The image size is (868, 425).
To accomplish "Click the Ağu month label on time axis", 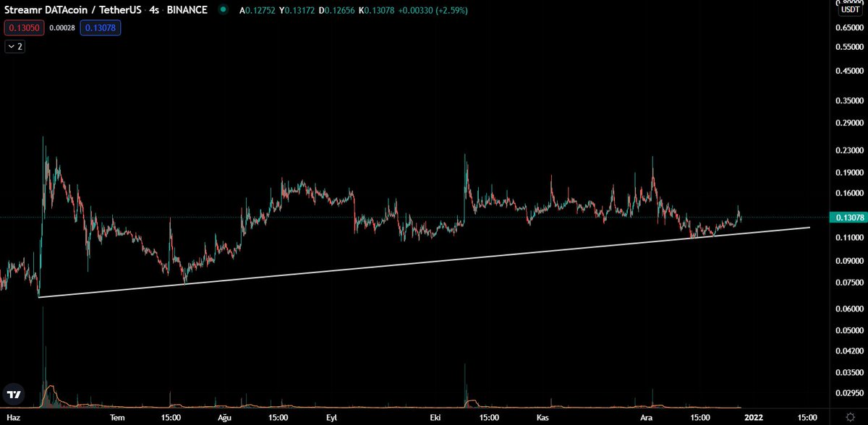I will (224, 418).
